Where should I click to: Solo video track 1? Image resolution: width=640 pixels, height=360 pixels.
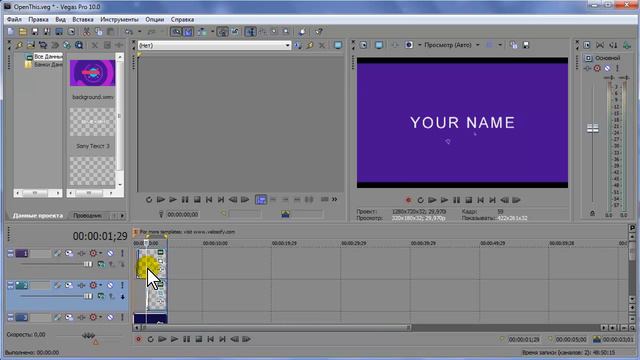click(x=122, y=253)
